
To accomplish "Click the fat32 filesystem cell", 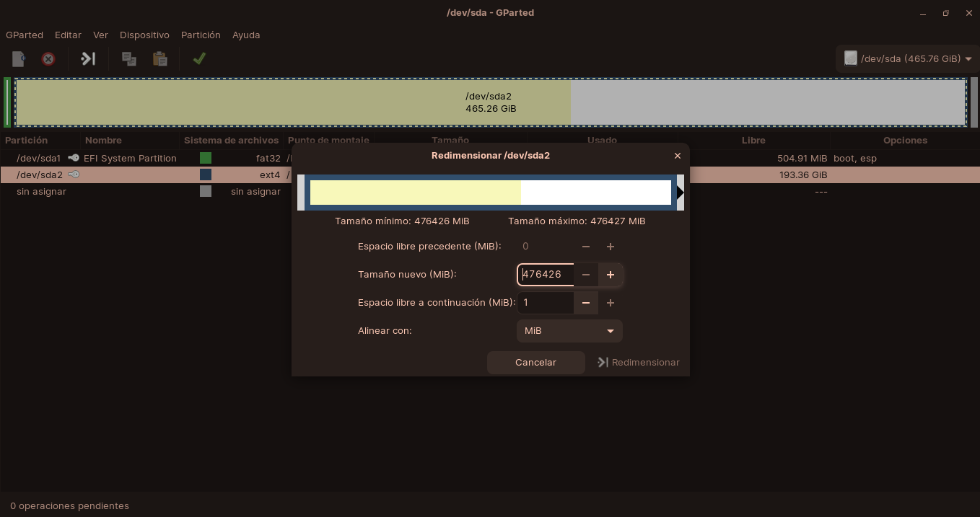I will (x=268, y=158).
